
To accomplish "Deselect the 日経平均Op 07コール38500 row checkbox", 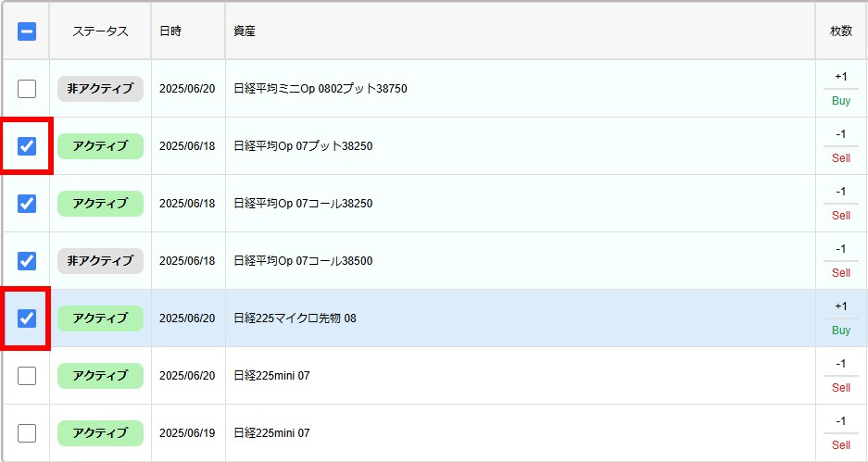I will 27,261.
